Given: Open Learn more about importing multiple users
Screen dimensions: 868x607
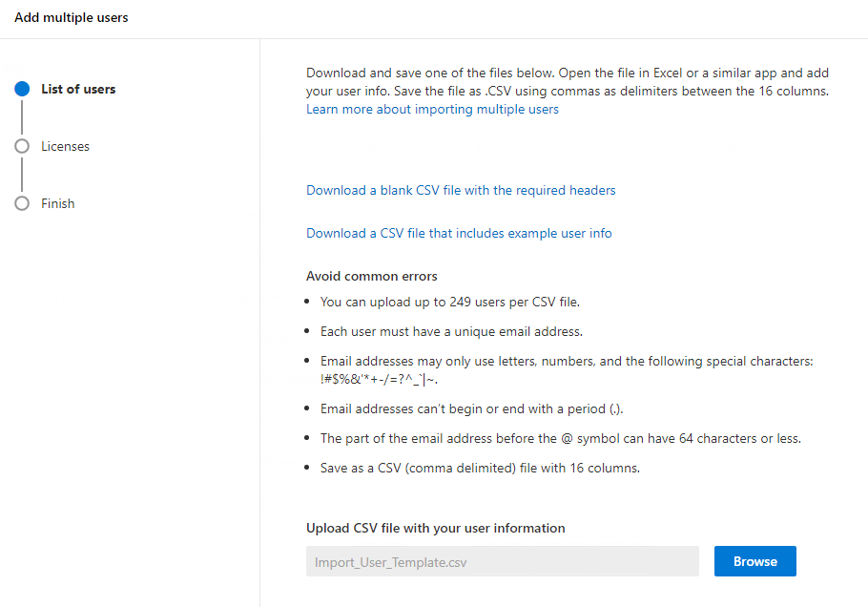Looking at the screenshot, I should (432, 109).
